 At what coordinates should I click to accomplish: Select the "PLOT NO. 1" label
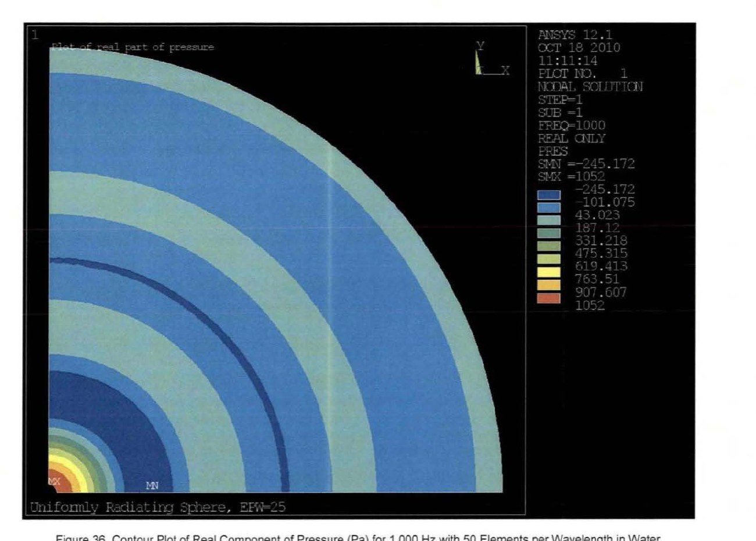[x=583, y=73]
